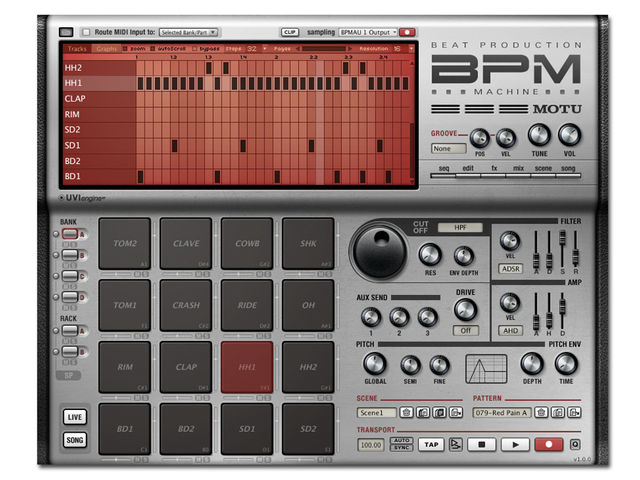640x480 pixels.
Task: Trigger the BD2 drum pad
Action: [x=186, y=429]
